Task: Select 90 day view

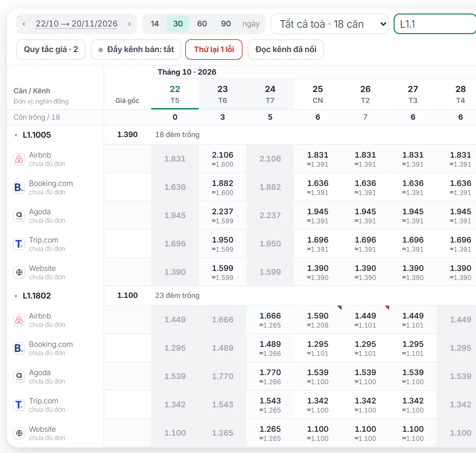Action: click(x=226, y=24)
